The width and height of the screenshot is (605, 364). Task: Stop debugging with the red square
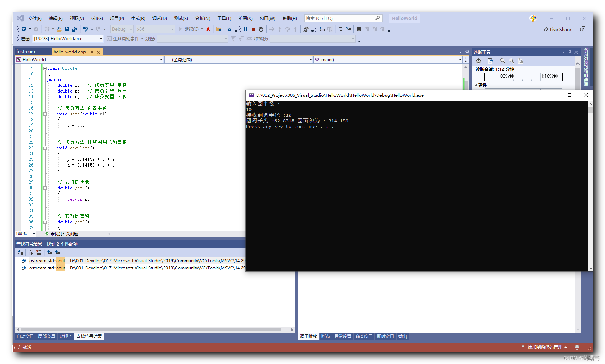point(253,29)
